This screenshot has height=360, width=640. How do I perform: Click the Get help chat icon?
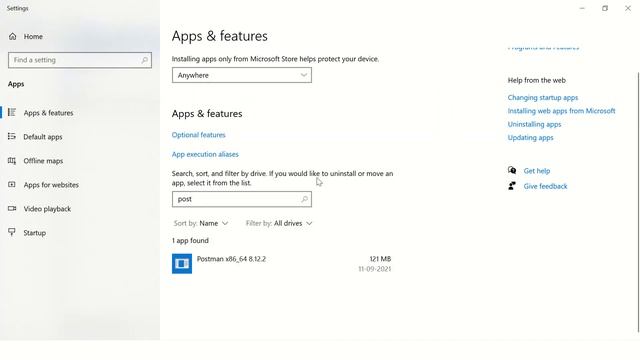tap(512, 170)
